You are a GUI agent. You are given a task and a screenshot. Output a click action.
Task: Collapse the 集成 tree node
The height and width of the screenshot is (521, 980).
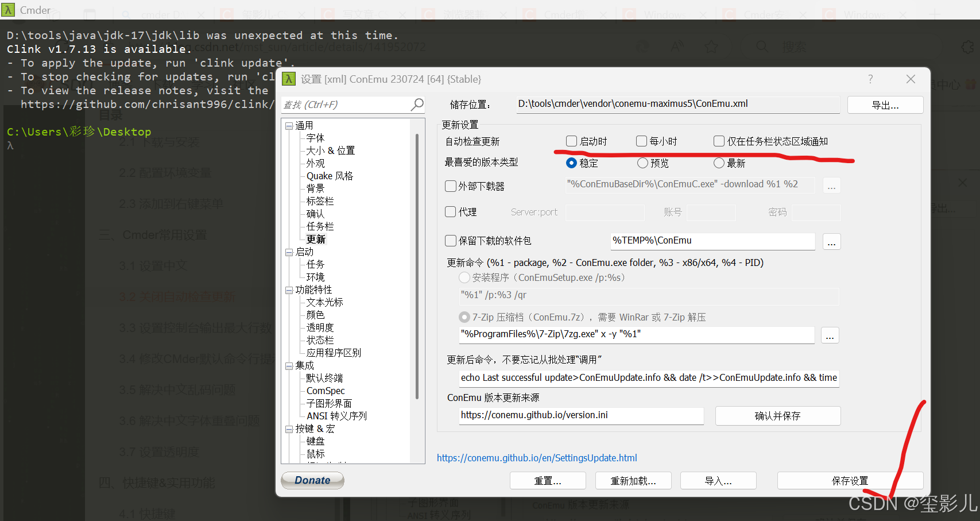click(289, 366)
